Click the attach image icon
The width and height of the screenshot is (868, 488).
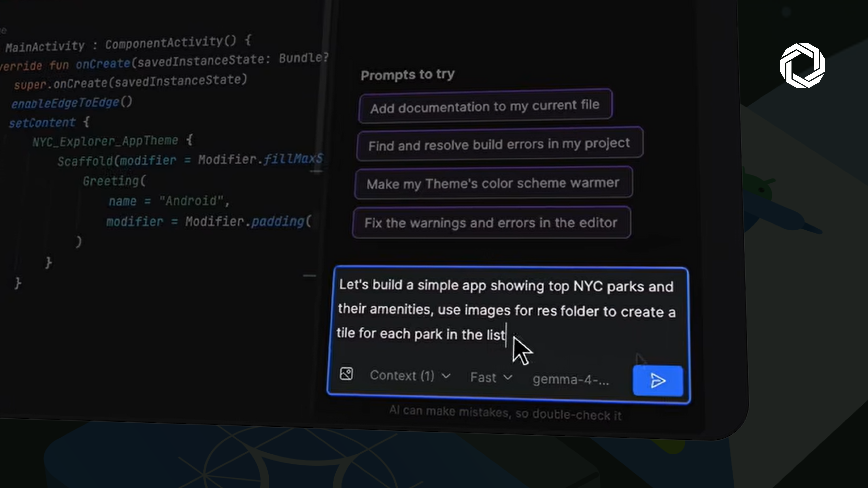[x=346, y=373]
